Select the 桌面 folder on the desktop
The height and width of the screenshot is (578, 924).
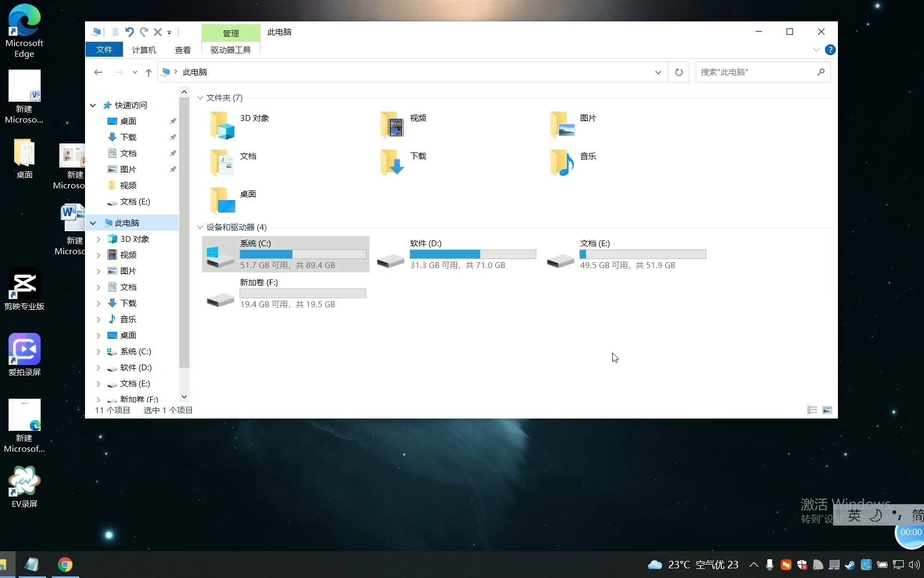24,158
